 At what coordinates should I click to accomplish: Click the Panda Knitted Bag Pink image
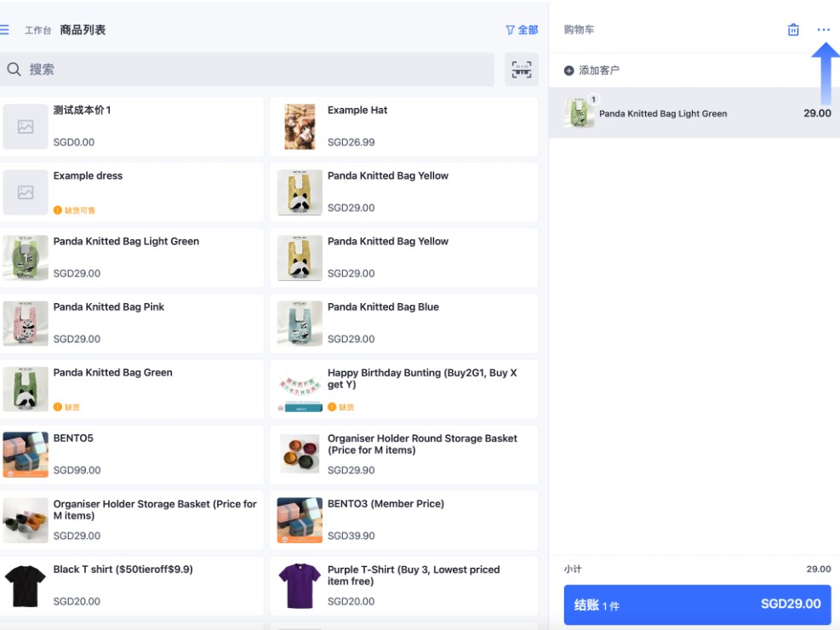click(26, 324)
